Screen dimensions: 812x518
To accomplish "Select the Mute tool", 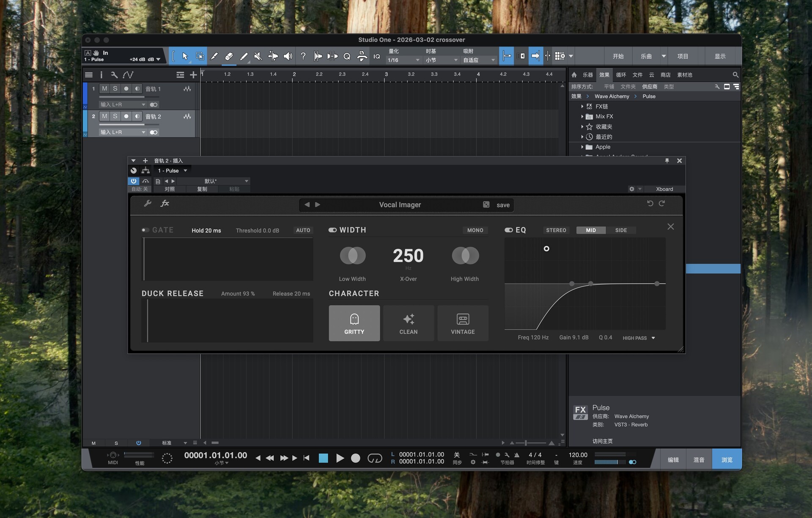I will click(258, 56).
